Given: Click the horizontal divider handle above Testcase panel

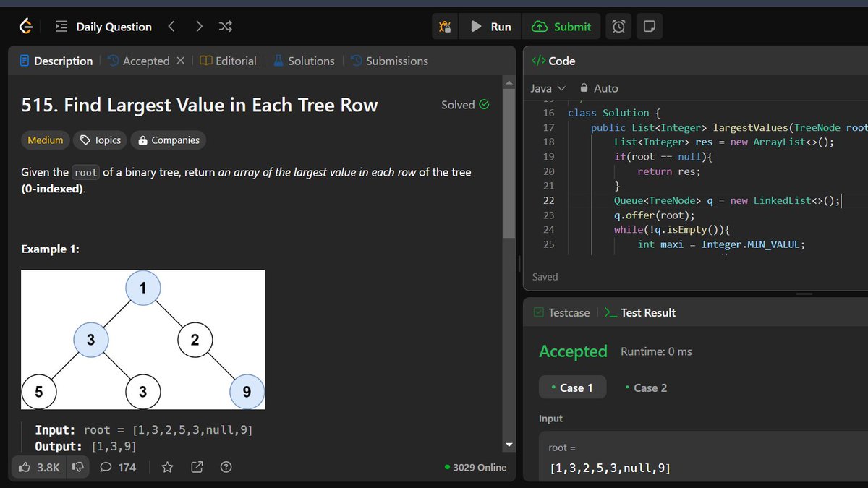Looking at the screenshot, I should coord(804,294).
